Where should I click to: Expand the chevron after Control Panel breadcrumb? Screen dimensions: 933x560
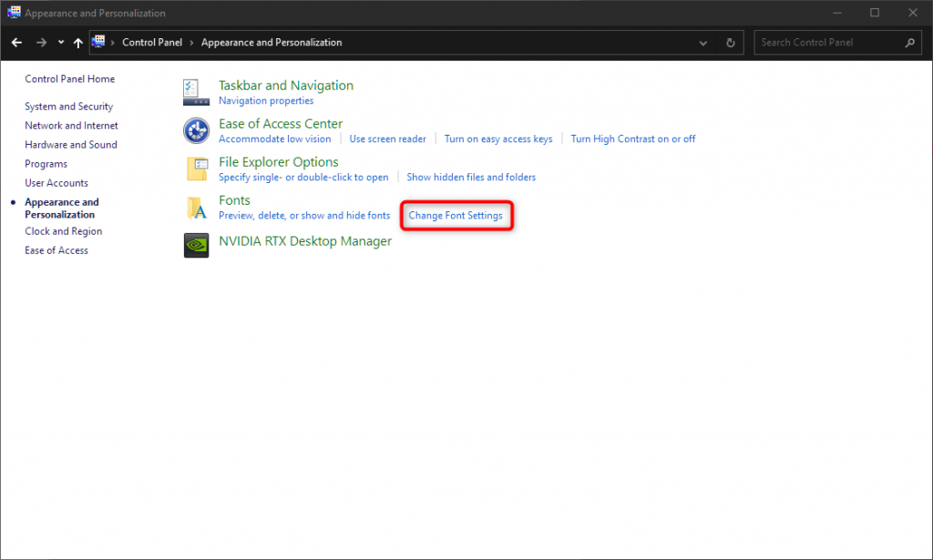(191, 43)
